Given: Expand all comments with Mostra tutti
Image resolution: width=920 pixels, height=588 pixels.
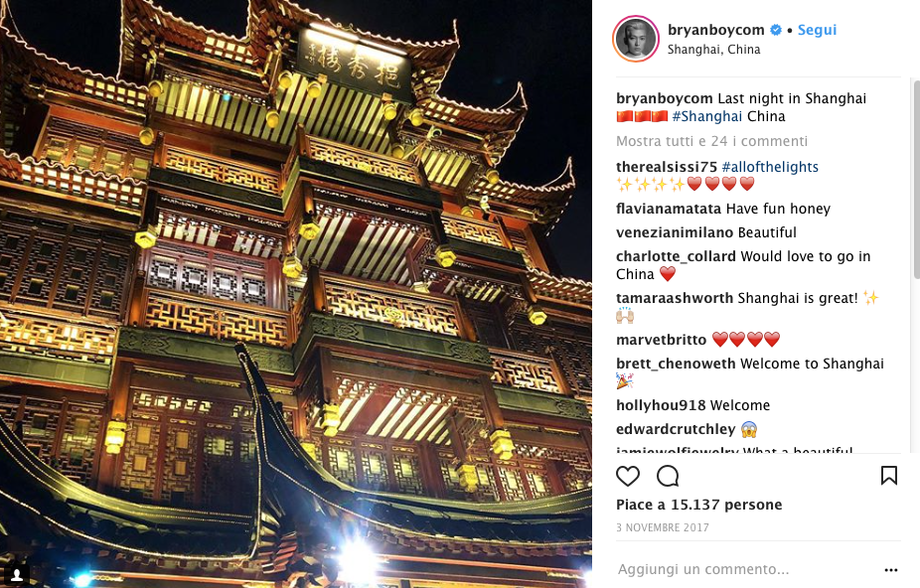Looking at the screenshot, I should [x=711, y=141].
